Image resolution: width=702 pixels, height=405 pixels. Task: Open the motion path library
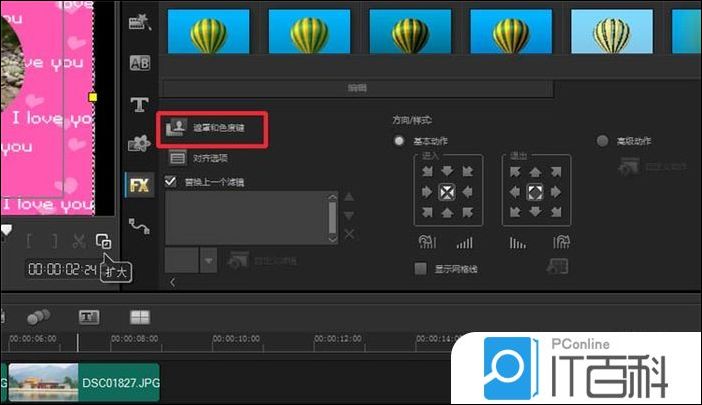coord(139,226)
